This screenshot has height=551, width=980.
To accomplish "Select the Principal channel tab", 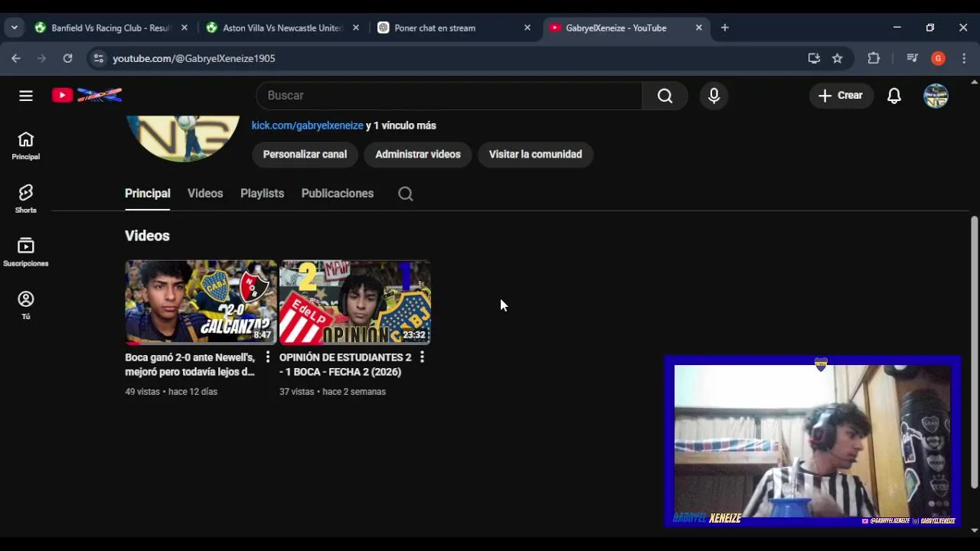I will coord(148,194).
